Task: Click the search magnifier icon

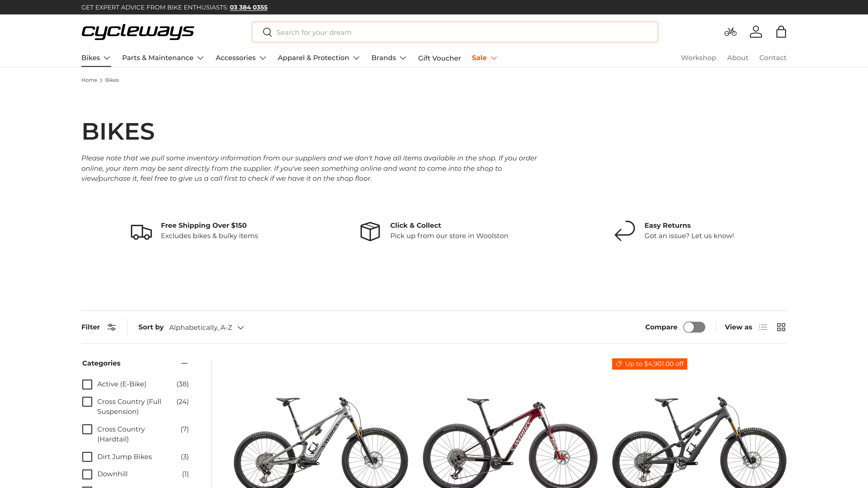Action: pos(267,32)
